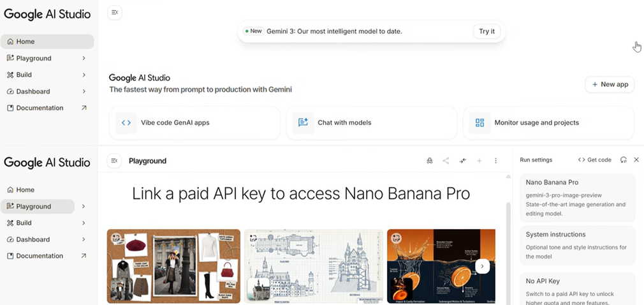
Task: Toggle temporary chat incognito icon
Action: (x=430, y=161)
